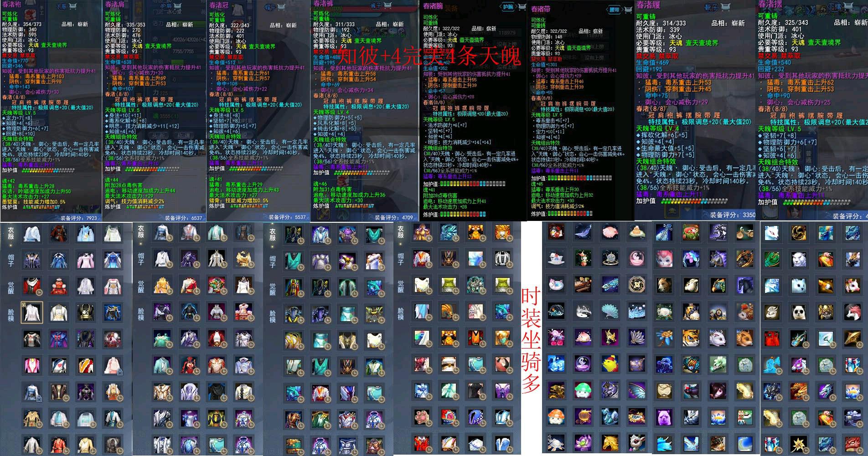
Task: Click the purple alpaca mount icon
Action: point(664,417)
